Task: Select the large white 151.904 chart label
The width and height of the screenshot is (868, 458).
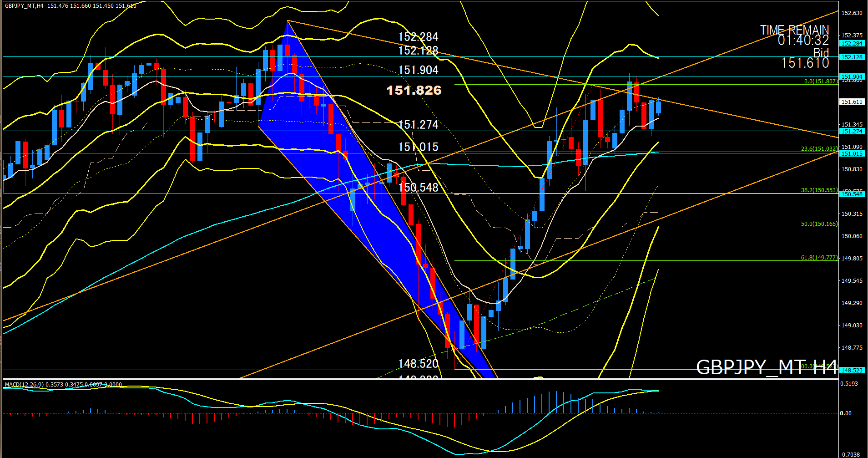Action: tap(418, 70)
